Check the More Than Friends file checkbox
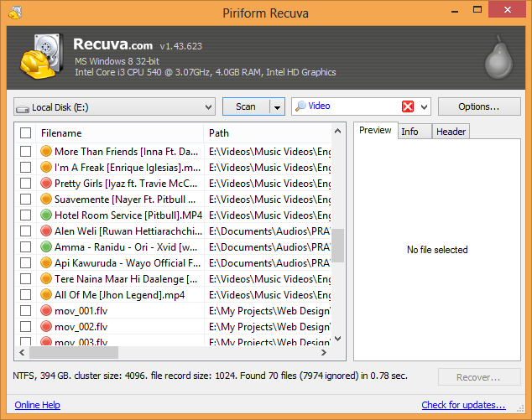532x420 pixels. [x=25, y=151]
